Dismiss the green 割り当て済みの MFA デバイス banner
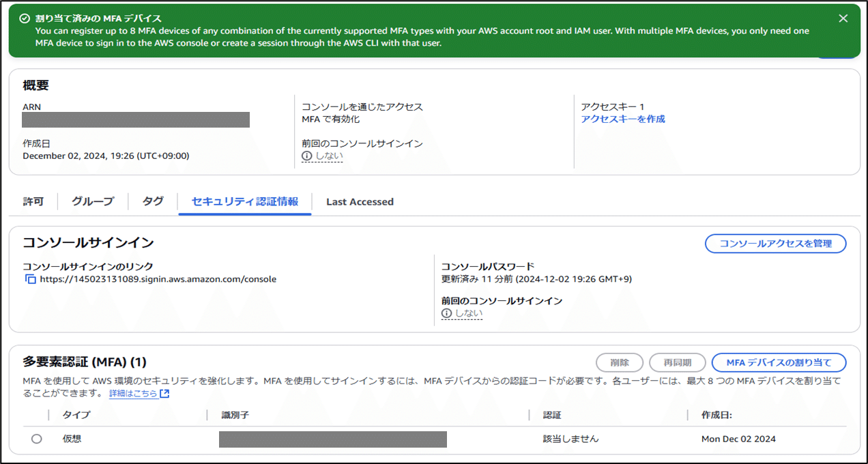The height and width of the screenshot is (464, 868). (x=843, y=18)
